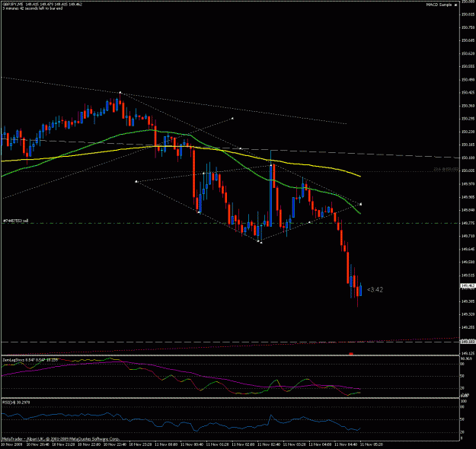Image resolution: width=476 pixels, height=449 pixels.
Task: Click the 11 Nov 02:40 time axis label
Action: click(x=267, y=444)
